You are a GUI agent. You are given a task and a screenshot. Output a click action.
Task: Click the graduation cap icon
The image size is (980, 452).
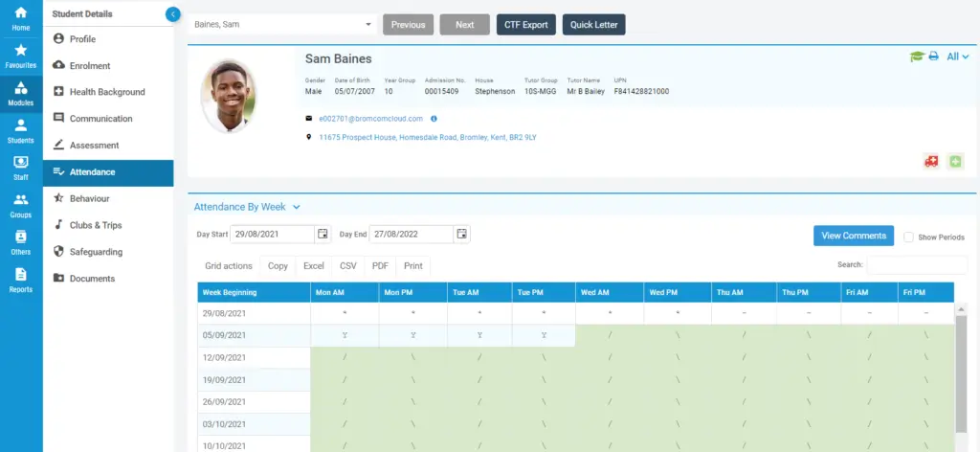(916, 57)
